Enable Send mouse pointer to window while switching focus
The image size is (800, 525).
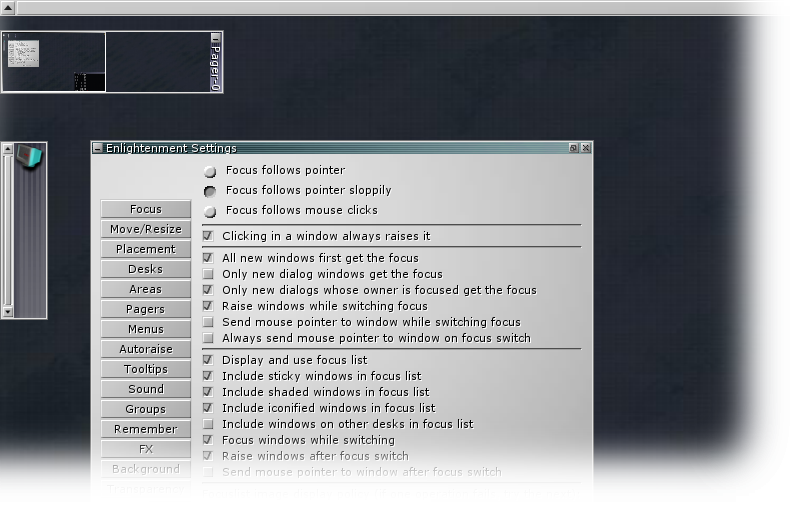(208, 322)
